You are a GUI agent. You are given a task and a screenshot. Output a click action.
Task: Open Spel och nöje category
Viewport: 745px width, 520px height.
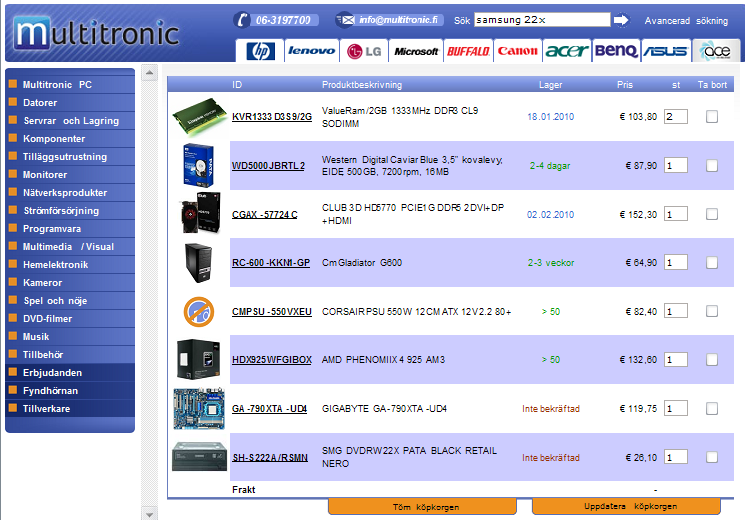click(x=70, y=301)
